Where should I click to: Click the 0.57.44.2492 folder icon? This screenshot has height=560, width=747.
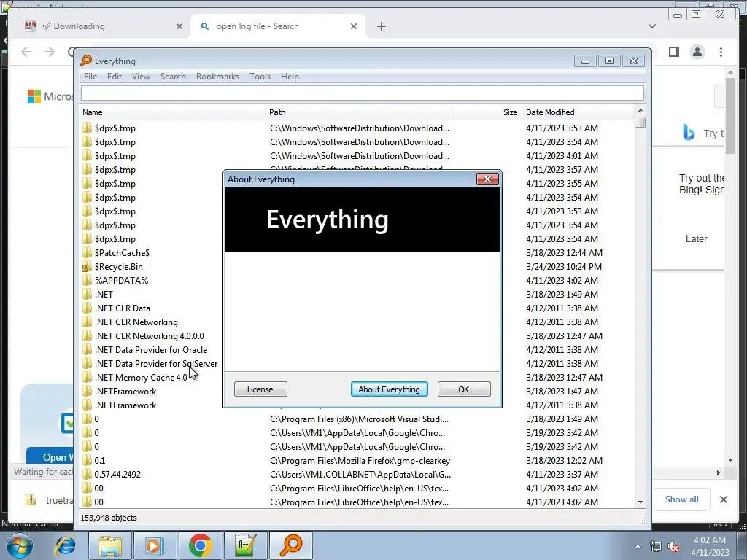tap(87, 474)
